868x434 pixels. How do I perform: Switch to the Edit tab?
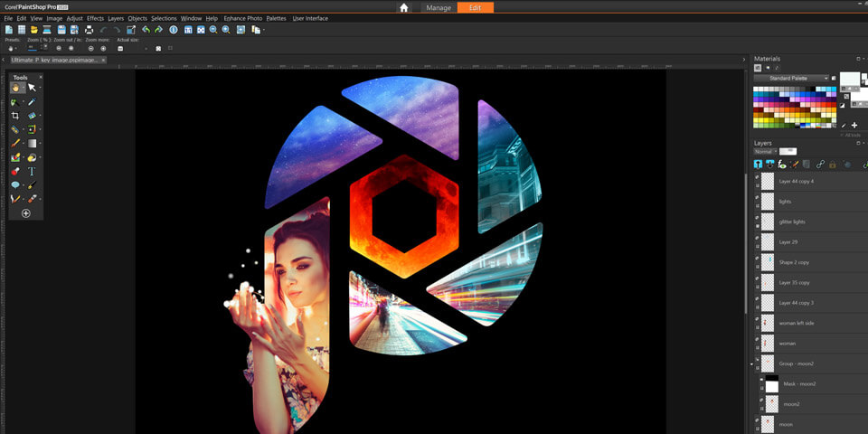click(x=475, y=8)
